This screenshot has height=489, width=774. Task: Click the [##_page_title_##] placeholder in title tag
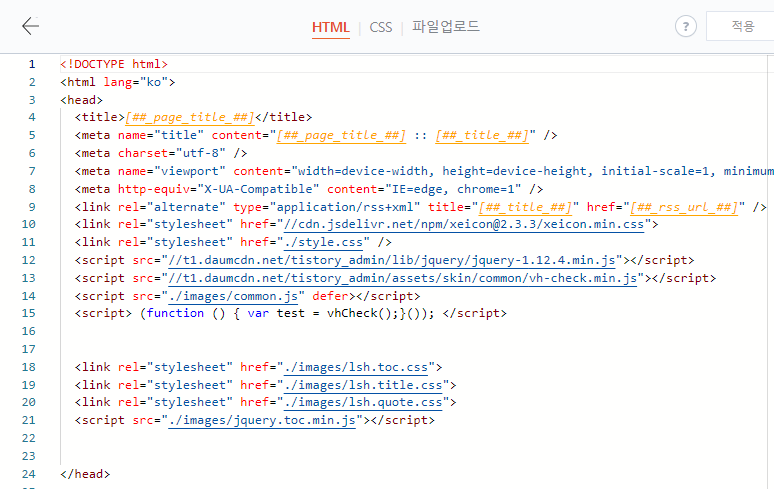coord(190,117)
